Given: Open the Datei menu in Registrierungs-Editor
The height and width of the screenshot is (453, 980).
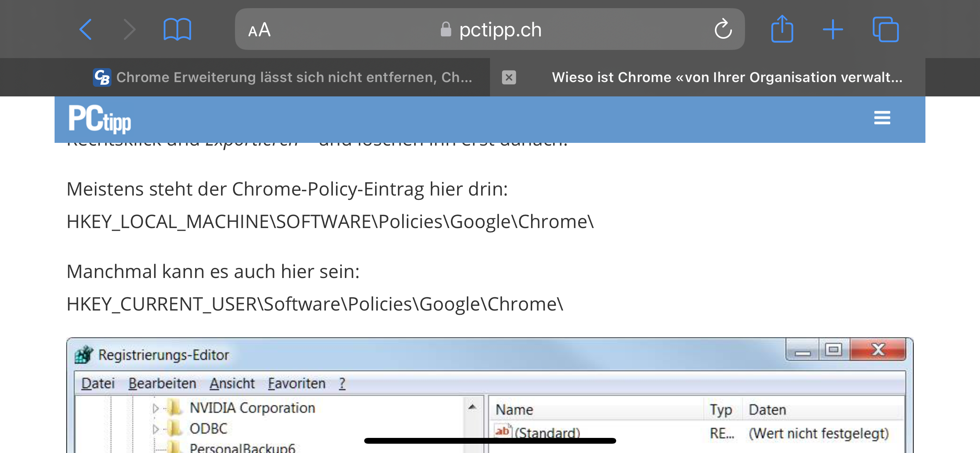Looking at the screenshot, I should pos(98,383).
